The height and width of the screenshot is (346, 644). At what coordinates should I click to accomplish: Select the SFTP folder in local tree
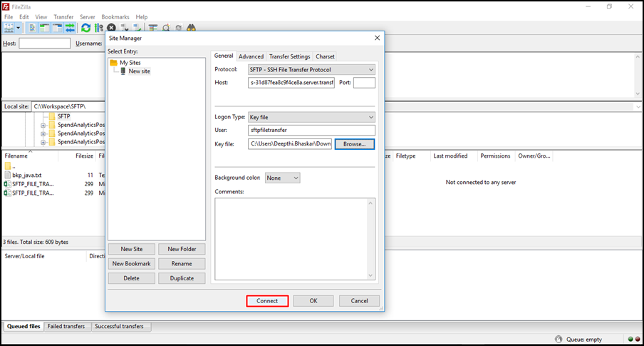click(x=63, y=116)
